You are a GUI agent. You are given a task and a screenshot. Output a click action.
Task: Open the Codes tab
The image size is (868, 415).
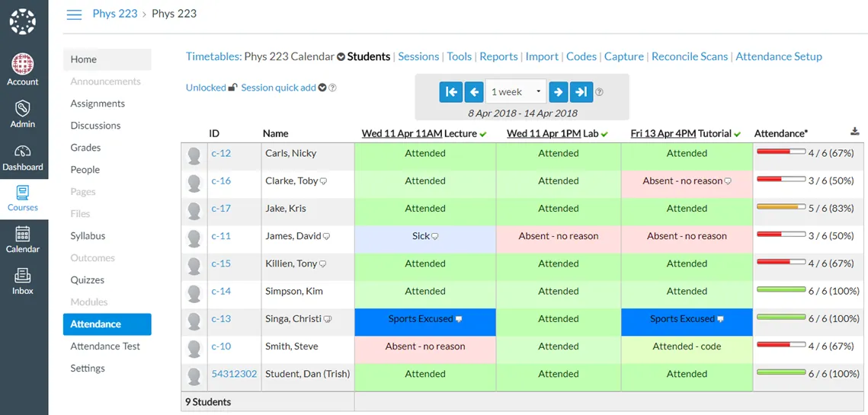point(581,56)
